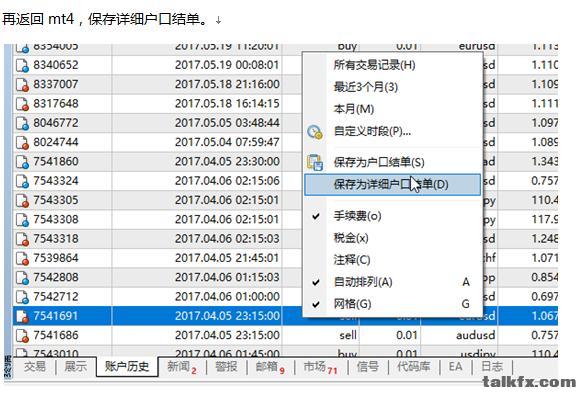Click the time 2017.04.06 01:15:03
The width and height of the screenshot is (581, 393).
coord(227,277)
